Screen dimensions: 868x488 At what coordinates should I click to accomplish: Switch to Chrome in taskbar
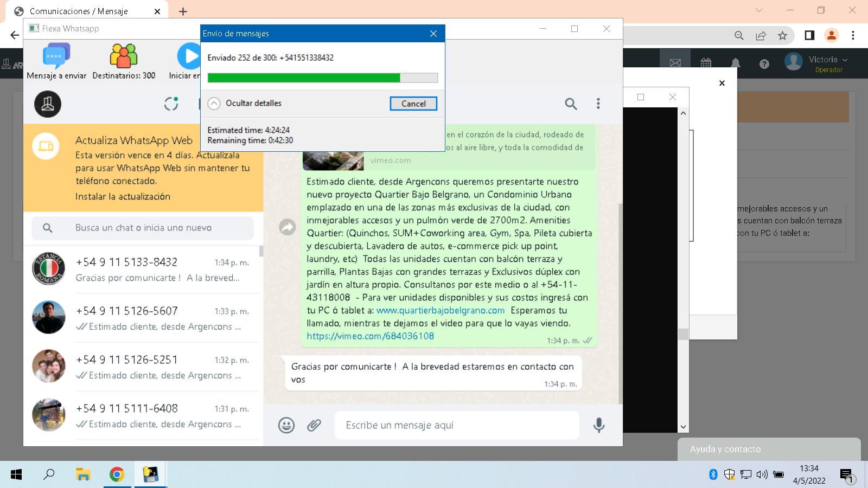coord(117,475)
